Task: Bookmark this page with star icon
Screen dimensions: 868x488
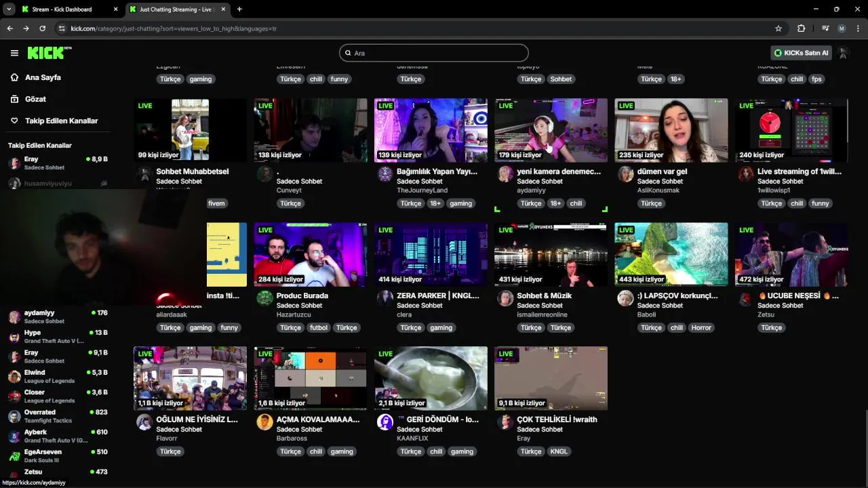Action: 778,28
